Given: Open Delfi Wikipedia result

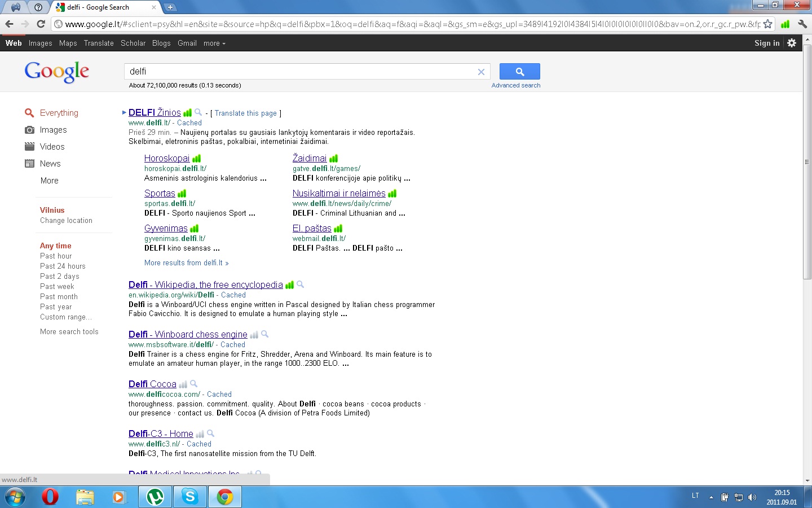Looking at the screenshot, I should pos(206,284).
